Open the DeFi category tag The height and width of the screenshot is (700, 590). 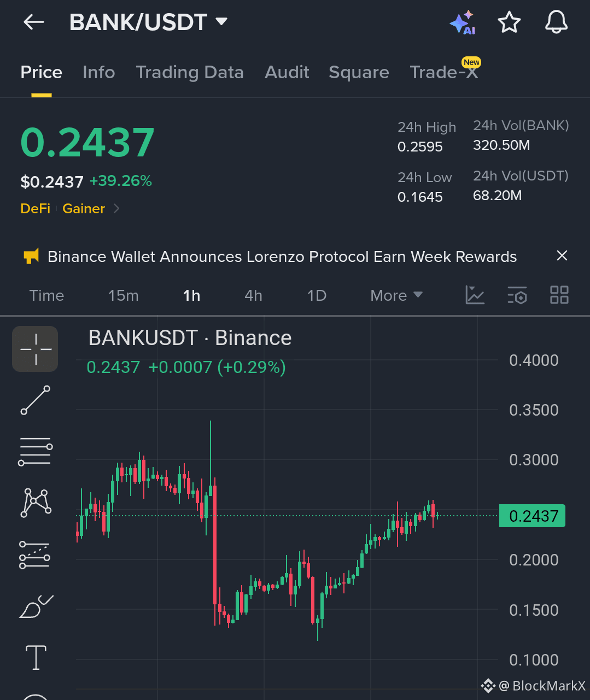click(35, 208)
